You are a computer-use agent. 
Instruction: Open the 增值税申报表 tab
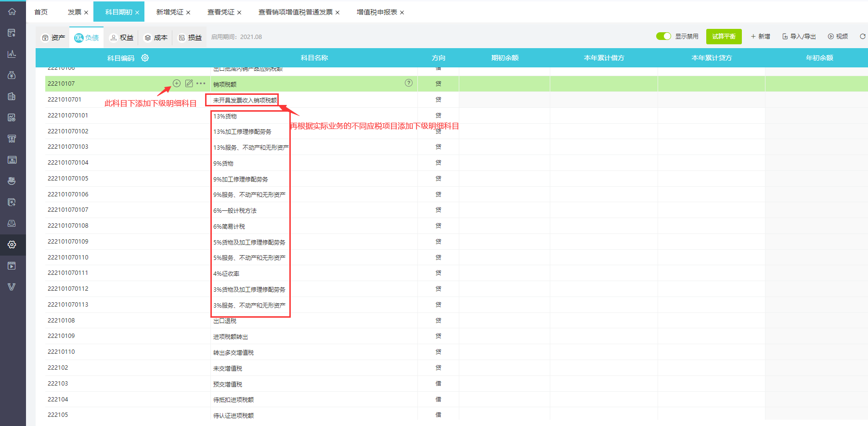[376, 12]
